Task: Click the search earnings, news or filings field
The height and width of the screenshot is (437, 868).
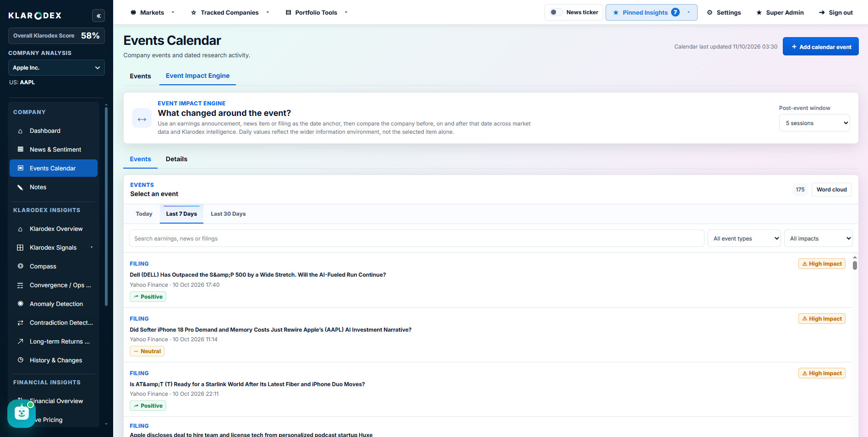Action: 416,238
